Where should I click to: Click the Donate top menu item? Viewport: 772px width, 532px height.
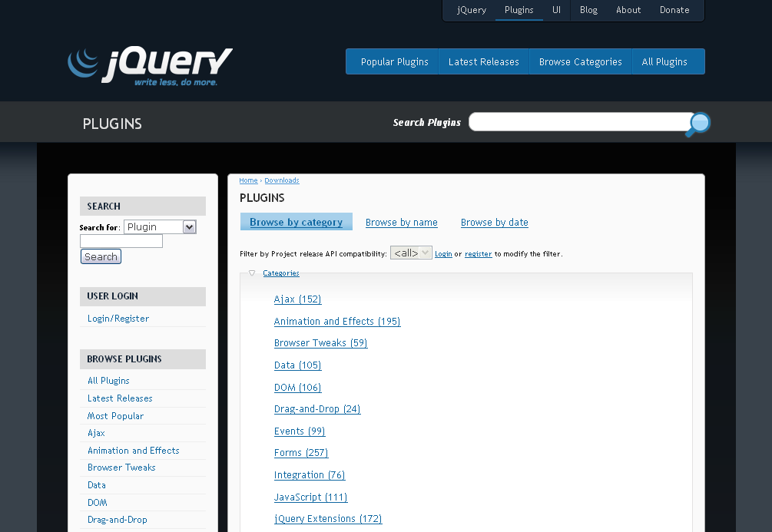pos(674,10)
